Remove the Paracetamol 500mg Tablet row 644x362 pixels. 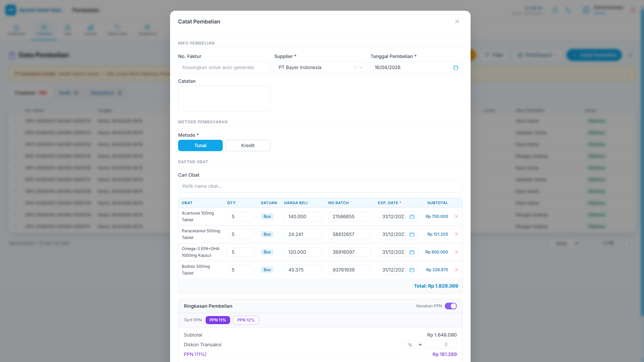tap(457, 234)
